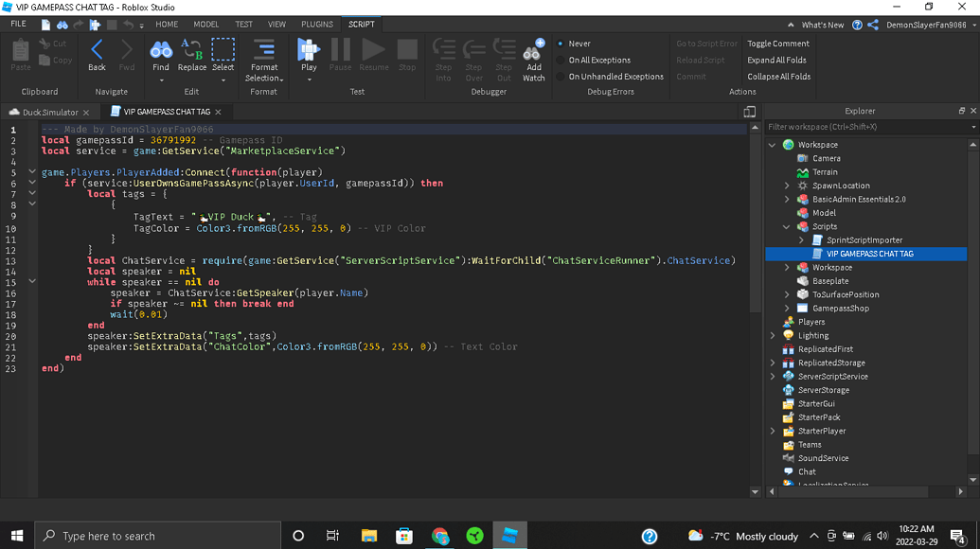Click the split editor view icon

point(749,112)
